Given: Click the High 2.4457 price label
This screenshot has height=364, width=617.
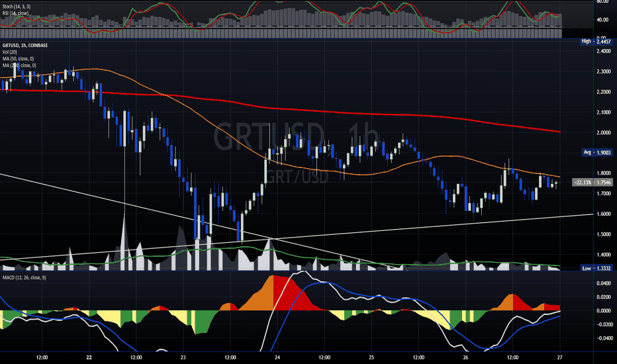Looking at the screenshot, I should point(596,41).
